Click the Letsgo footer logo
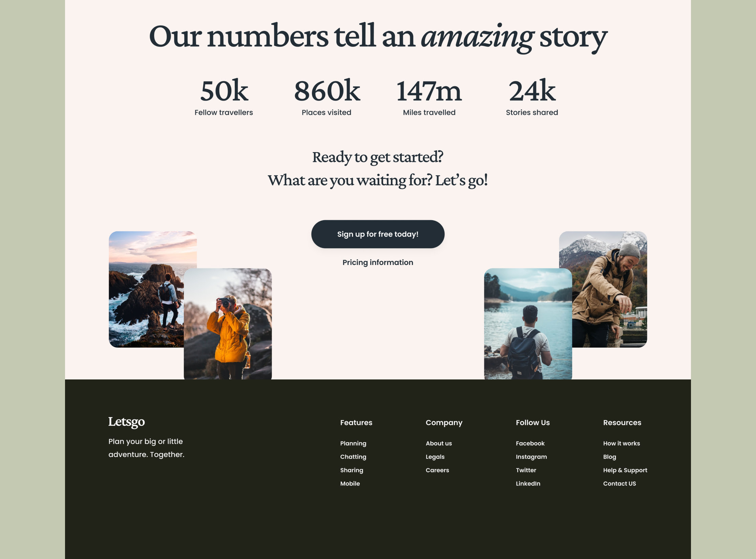756x559 pixels. click(126, 422)
